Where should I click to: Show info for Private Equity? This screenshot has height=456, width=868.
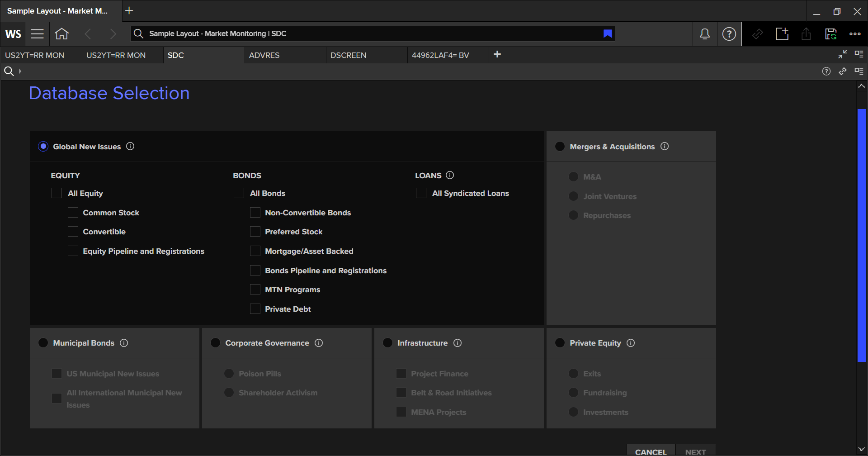(x=631, y=343)
